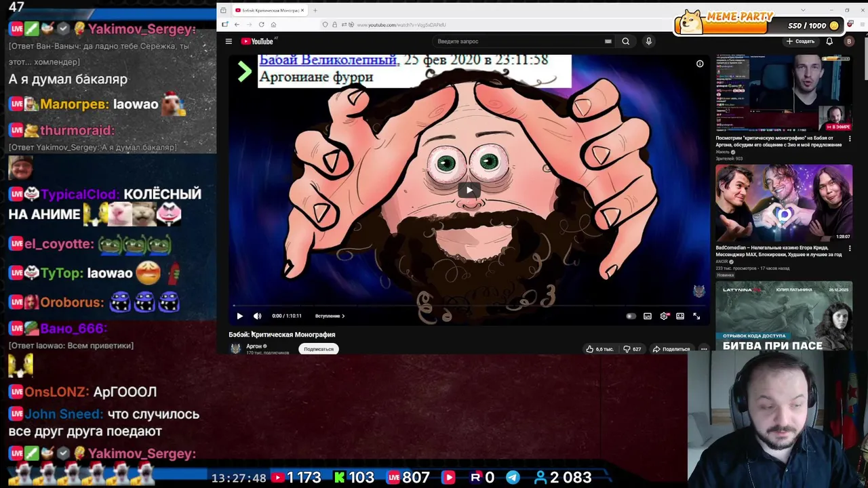The height and width of the screenshot is (488, 868).
Task: Close the current browser tab
Action: point(302,10)
